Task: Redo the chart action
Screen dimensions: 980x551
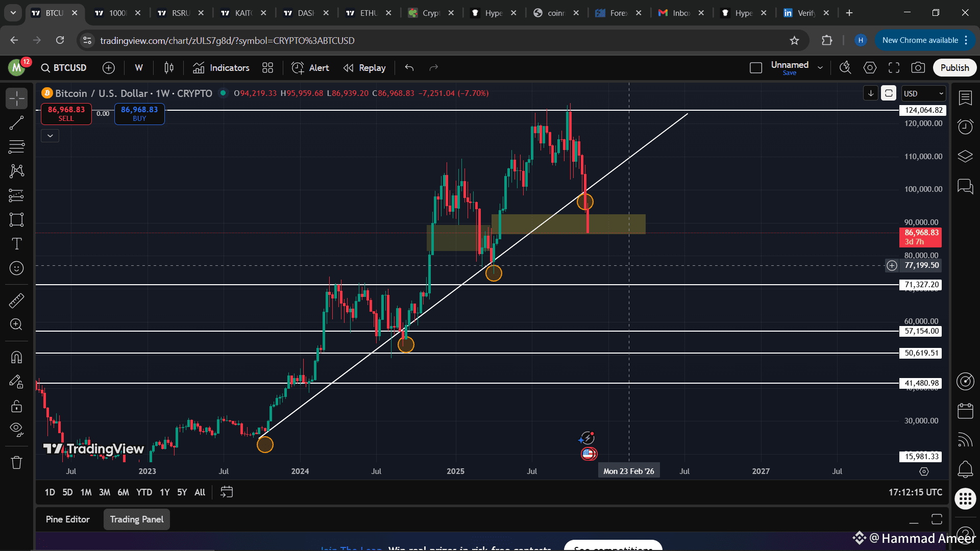Action: point(434,68)
